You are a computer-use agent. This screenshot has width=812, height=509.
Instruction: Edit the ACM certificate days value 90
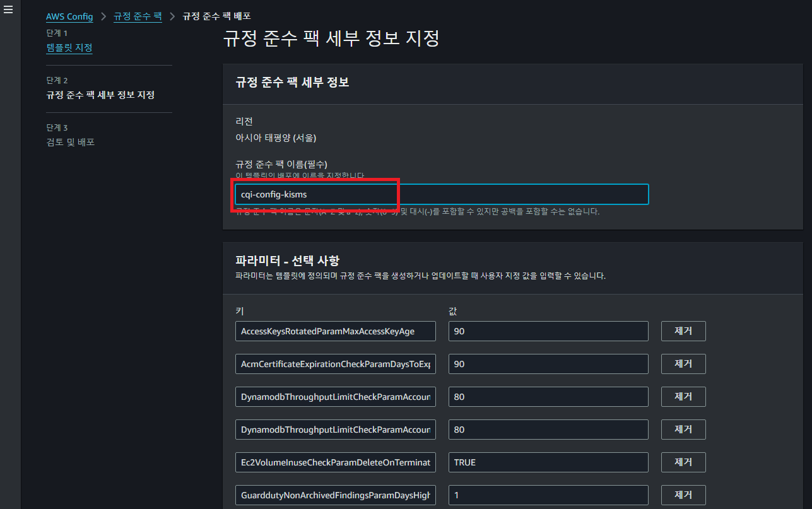548,363
